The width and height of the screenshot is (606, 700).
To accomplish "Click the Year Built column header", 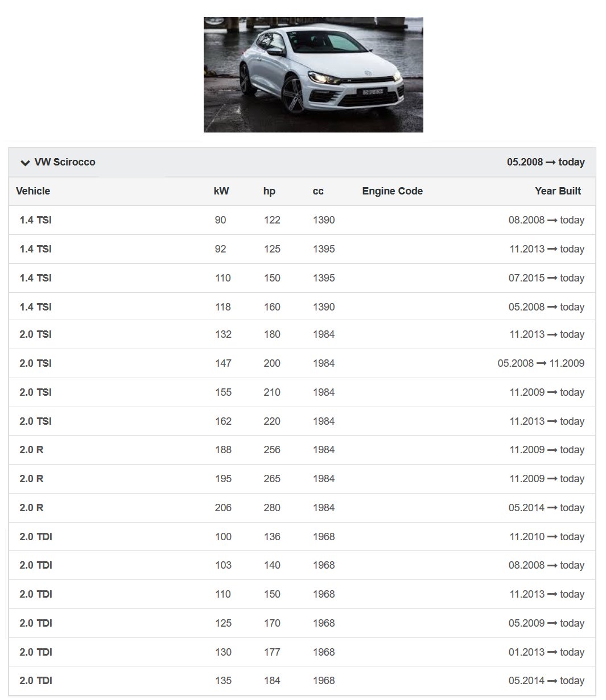I will tap(558, 191).
